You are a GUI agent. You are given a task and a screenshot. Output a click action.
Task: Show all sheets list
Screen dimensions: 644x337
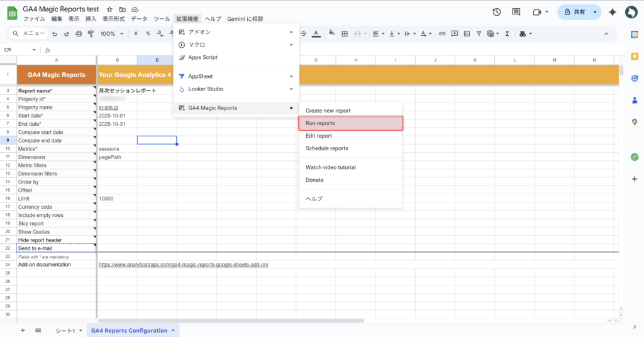[38, 331]
